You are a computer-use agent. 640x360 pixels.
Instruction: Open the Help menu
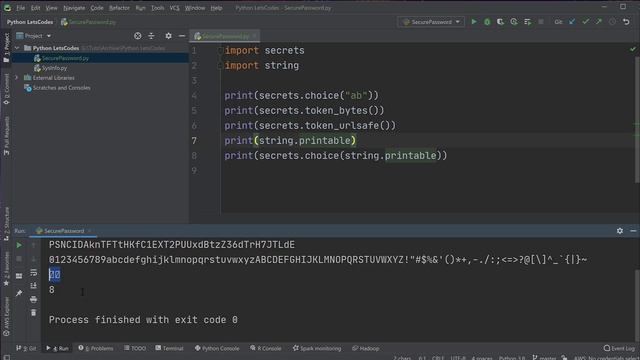(216, 8)
